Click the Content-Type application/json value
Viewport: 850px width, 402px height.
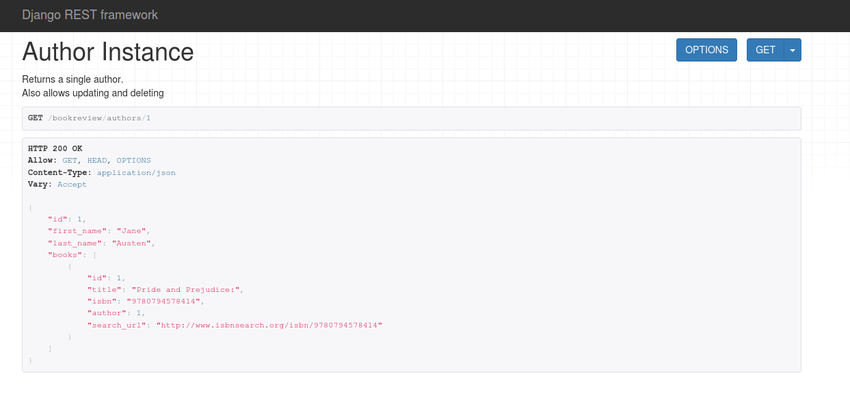[136, 172]
